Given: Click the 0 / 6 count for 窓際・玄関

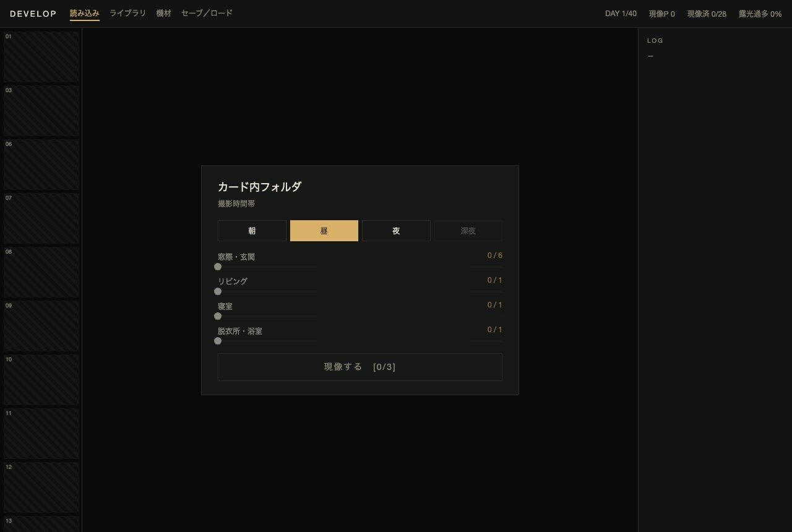Looking at the screenshot, I should point(495,255).
